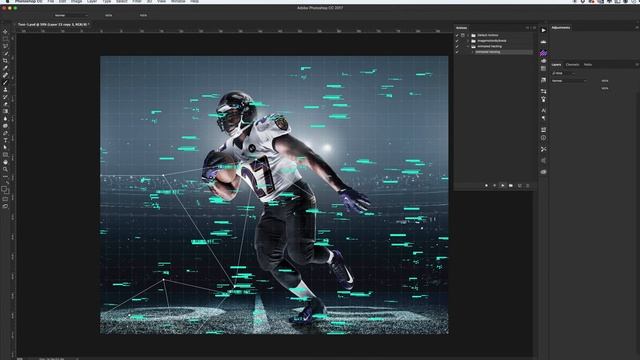Create a new action

click(x=519, y=186)
